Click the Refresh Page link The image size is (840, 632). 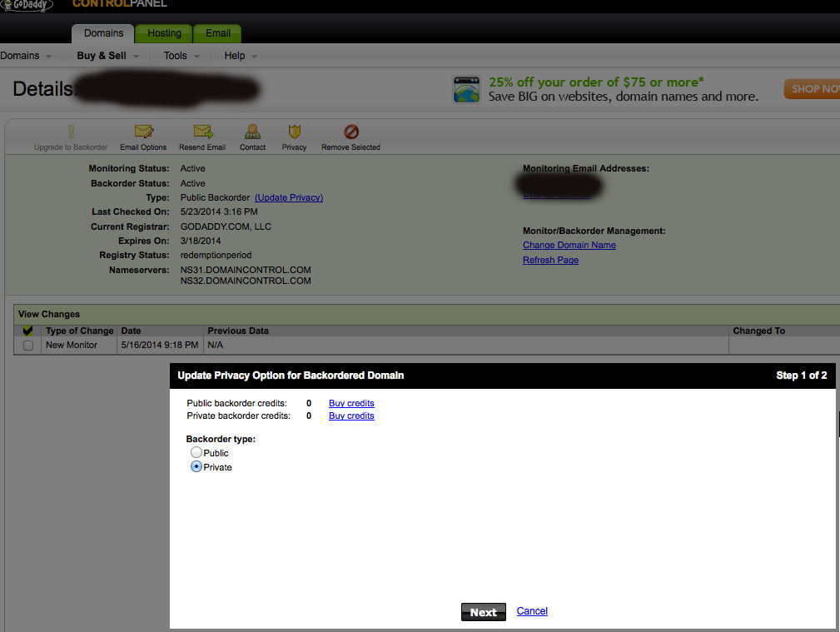(x=550, y=260)
